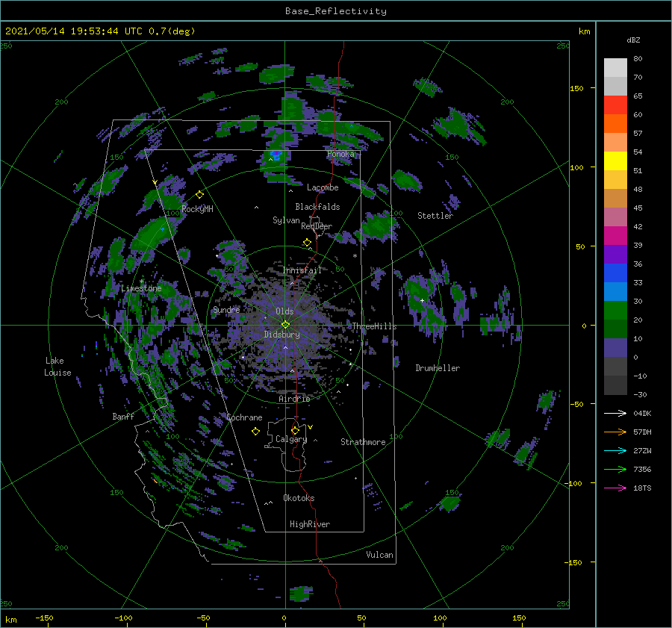Click the 18TS legend label

[642, 488]
